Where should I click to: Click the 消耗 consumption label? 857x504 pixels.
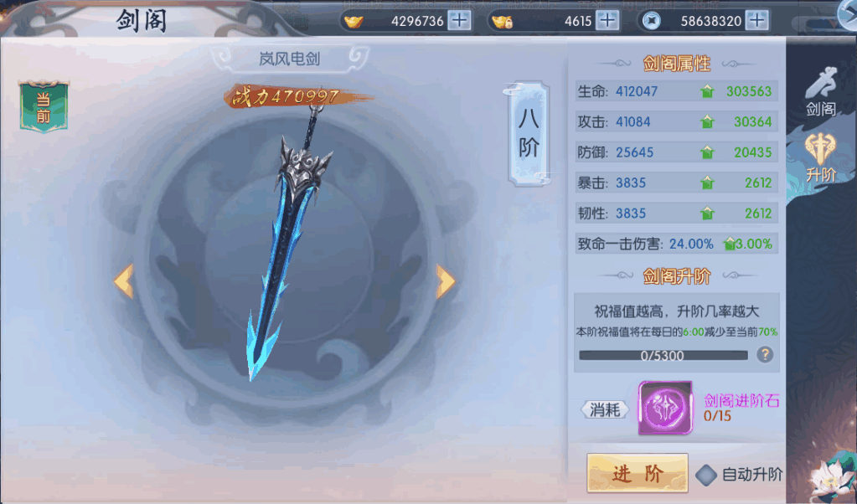tap(605, 409)
